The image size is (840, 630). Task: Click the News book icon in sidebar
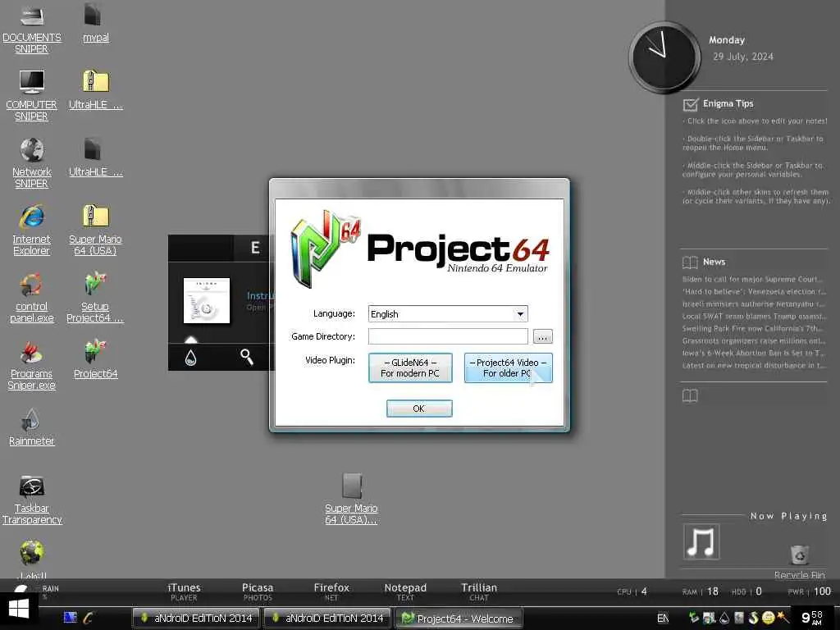pyautogui.click(x=690, y=262)
